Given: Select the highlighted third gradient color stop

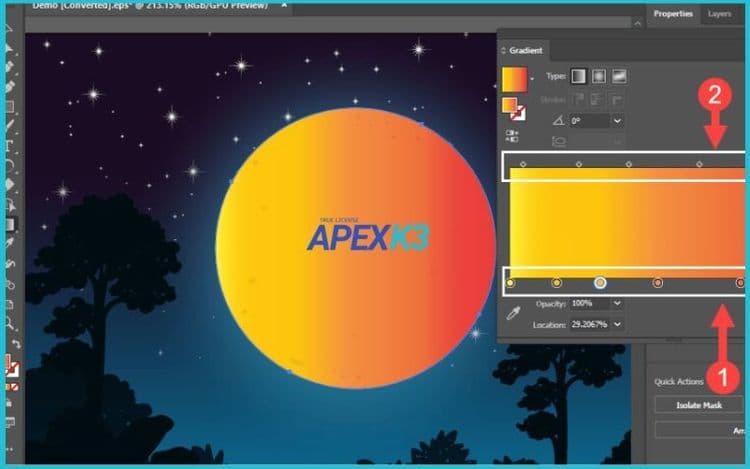Looking at the screenshot, I should click(x=600, y=283).
